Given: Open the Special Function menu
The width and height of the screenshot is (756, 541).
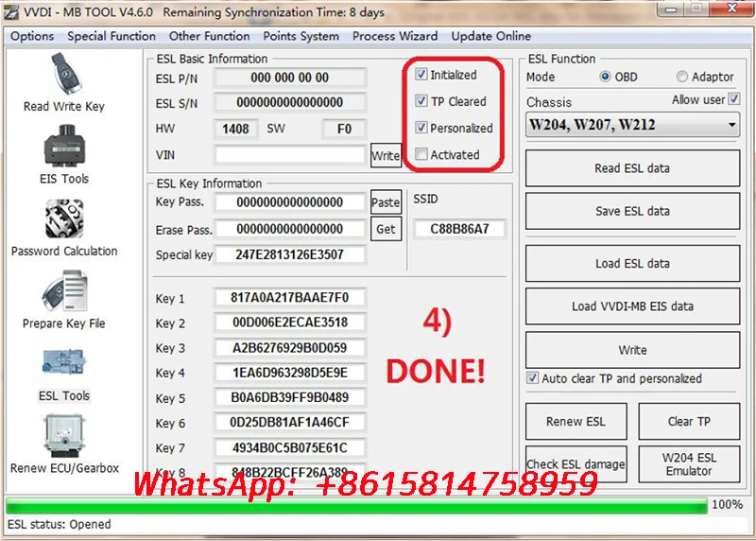Looking at the screenshot, I should [x=112, y=36].
